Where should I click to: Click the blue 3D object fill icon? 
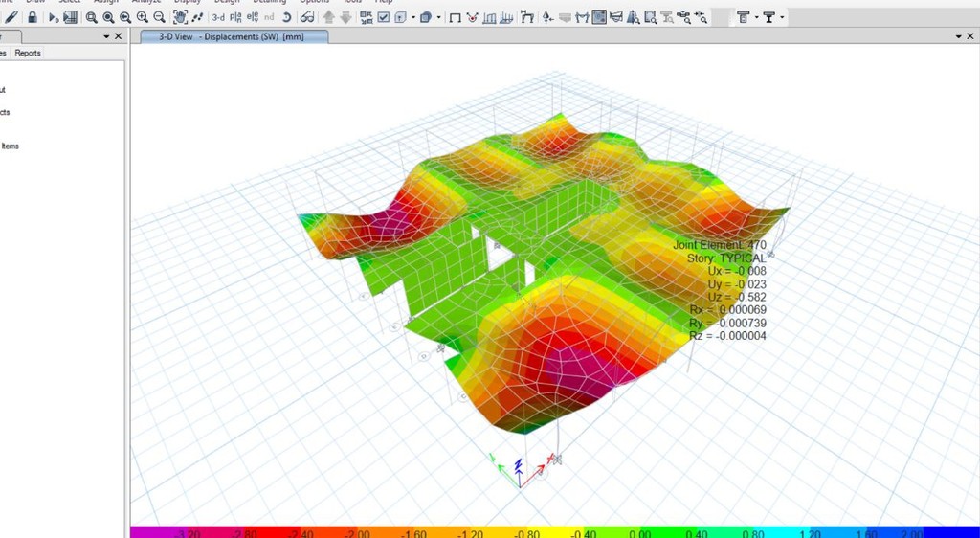pyautogui.click(x=426, y=17)
